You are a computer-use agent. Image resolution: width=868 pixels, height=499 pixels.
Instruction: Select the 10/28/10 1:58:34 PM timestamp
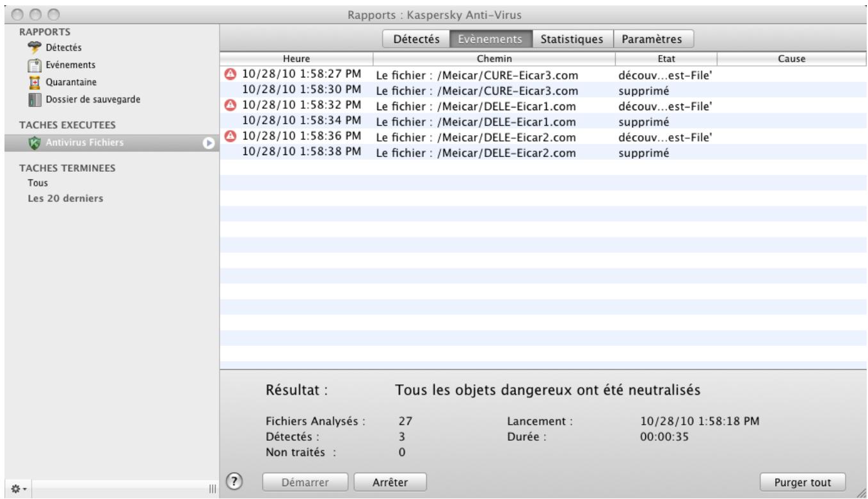point(301,120)
